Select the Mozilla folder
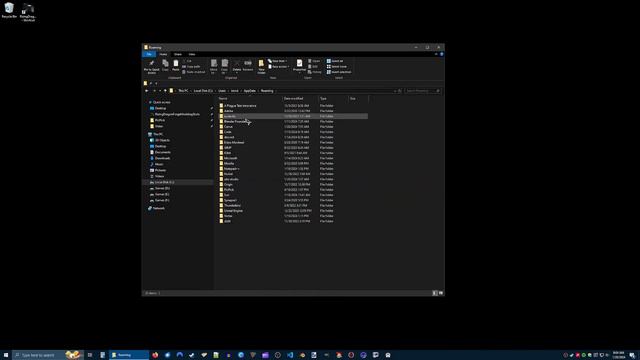This screenshot has height=360, width=640. 229,163
